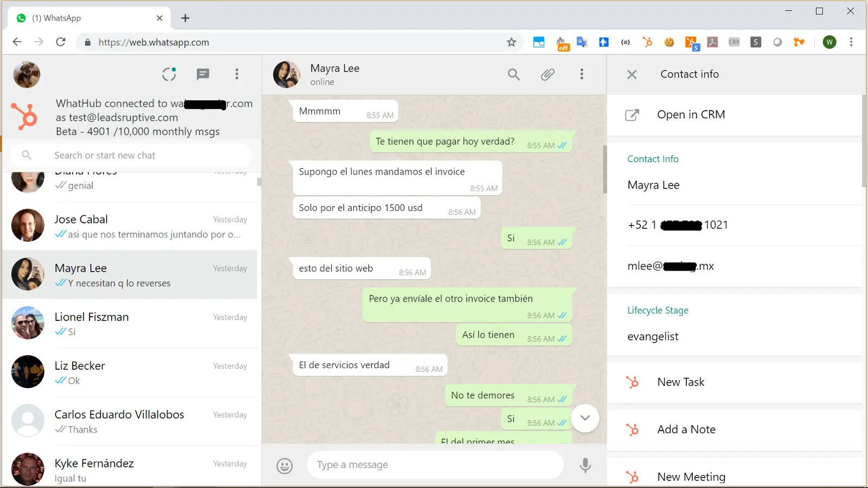Click Mayra Lee's profile photo
This screenshot has height=488, width=868.
coord(287,74)
